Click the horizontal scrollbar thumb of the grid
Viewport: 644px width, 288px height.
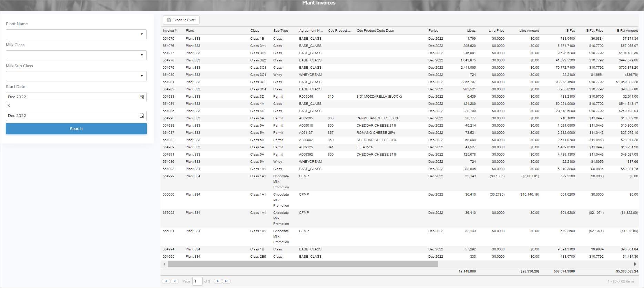303,264
